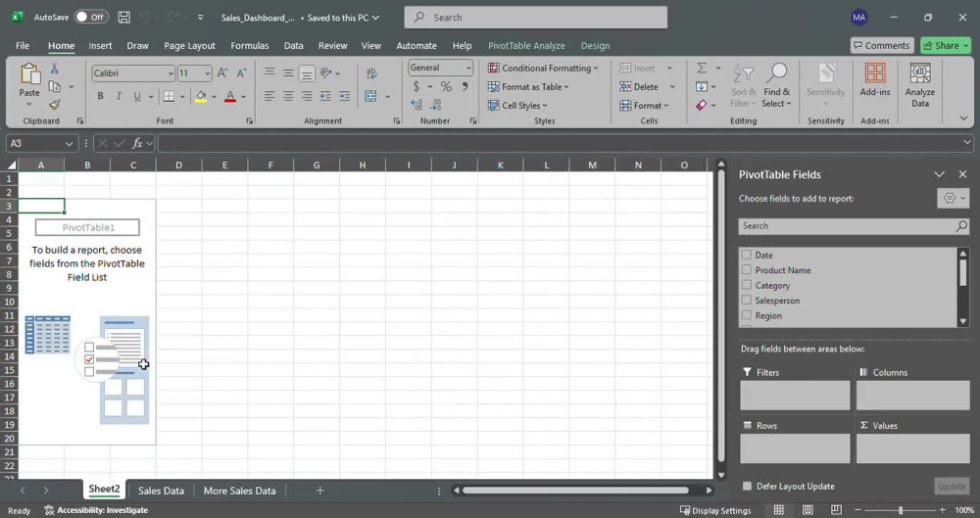Click the Paste clipboard icon
The height and width of the screenshot is (518, 980).
(29, 74)
